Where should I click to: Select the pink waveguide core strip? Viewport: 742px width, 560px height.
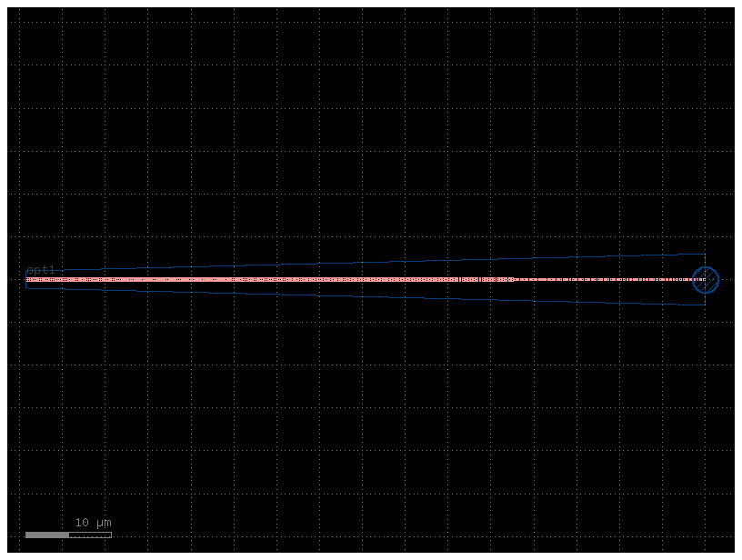(x=273, y=279)
